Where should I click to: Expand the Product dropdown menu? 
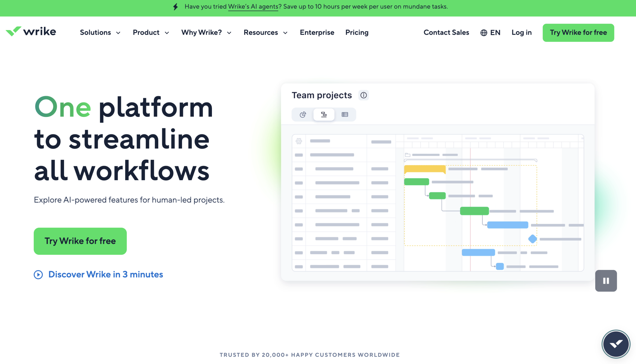pos(151,33)
